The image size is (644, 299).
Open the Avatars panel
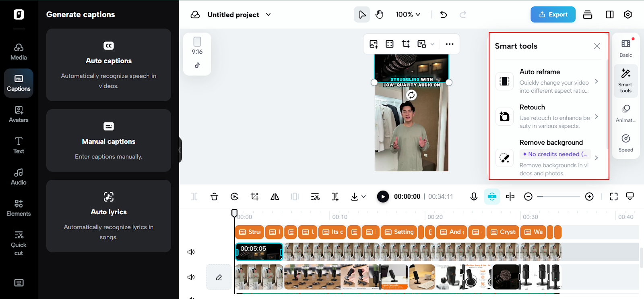[x=19, y=114]
